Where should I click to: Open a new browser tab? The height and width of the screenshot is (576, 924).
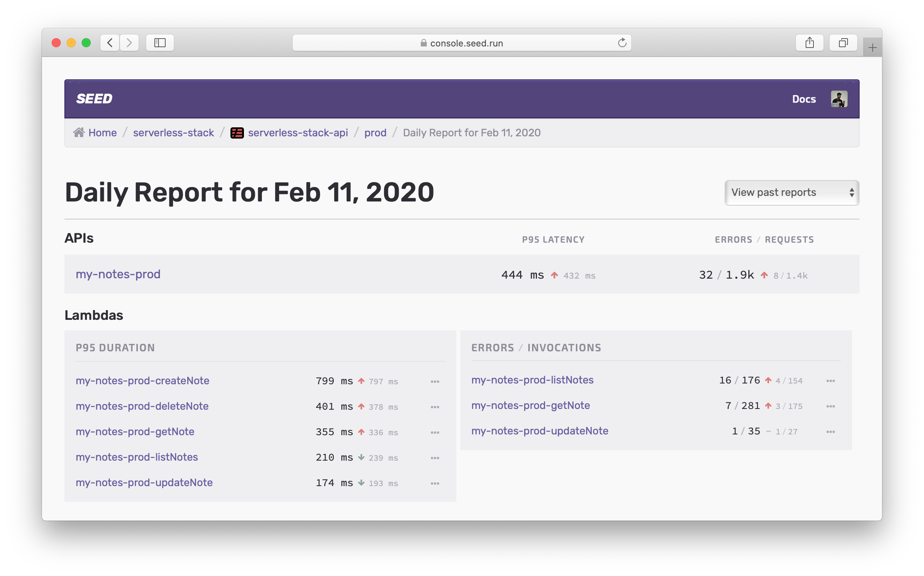(x=872, y=48)
